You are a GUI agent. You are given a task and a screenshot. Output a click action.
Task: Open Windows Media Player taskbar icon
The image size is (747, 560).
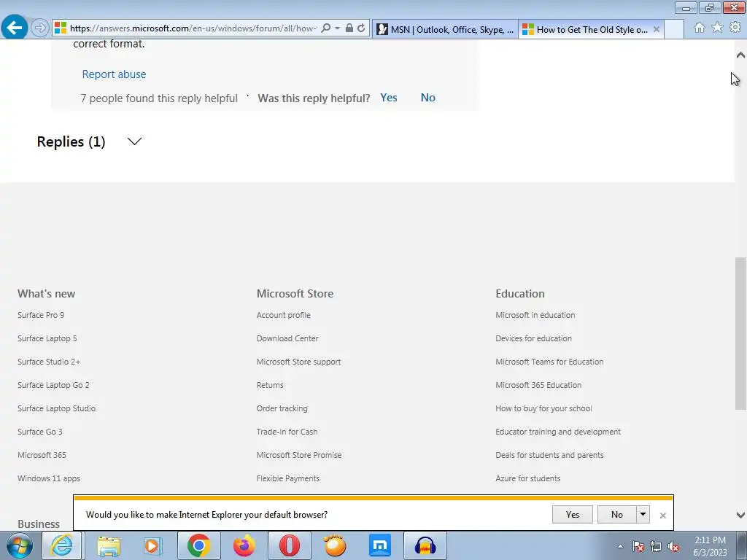(152, 545)
